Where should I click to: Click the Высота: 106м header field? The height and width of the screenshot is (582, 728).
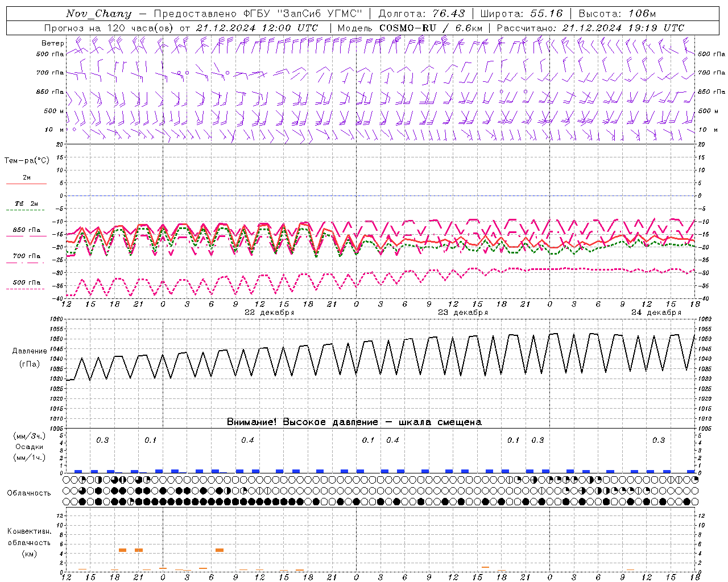coord(617,14)
